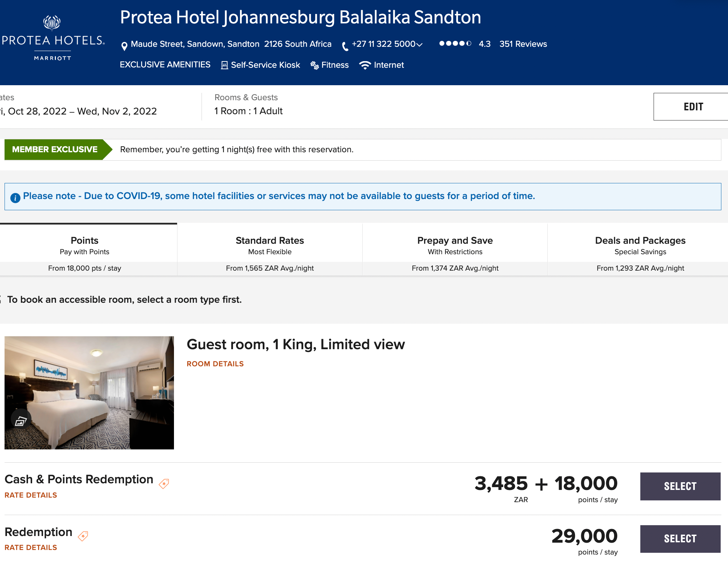728x565 pixels.
Task: Click the phone icon next to hotel number
Action: click(344, 45)
